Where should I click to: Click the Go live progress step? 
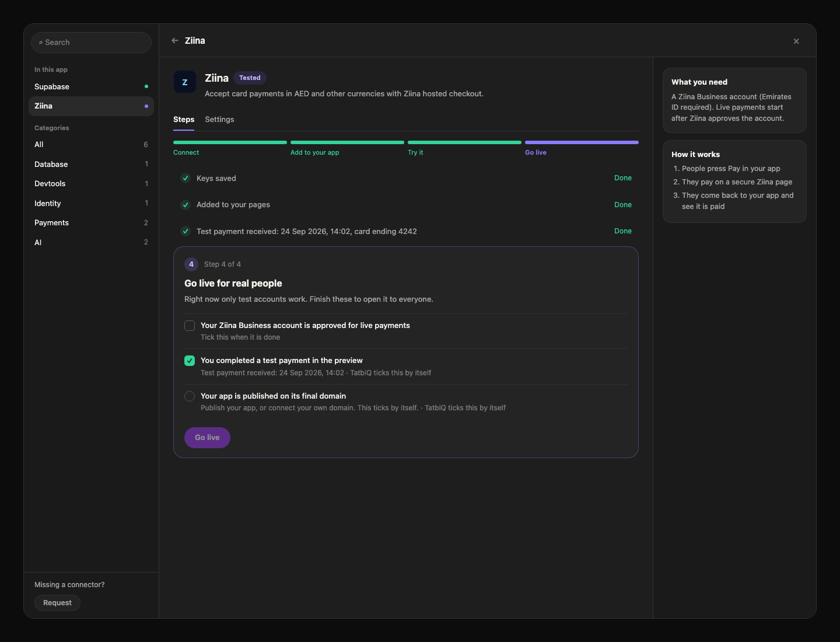click(x=582, y=148)
